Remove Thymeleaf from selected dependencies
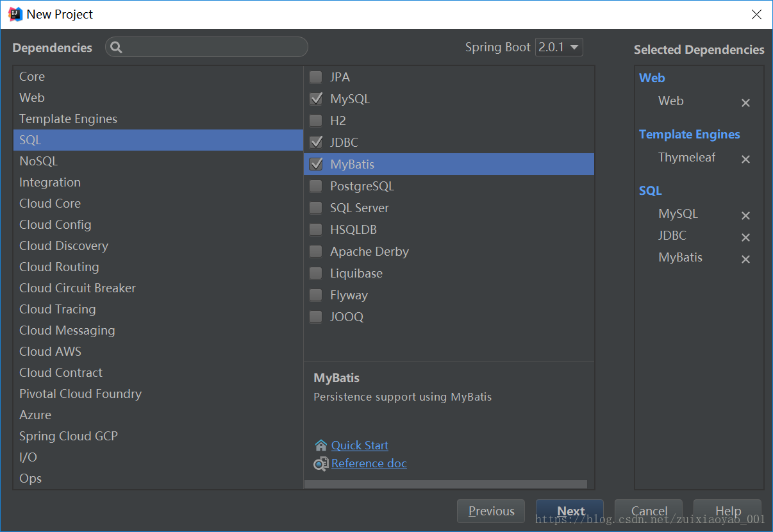This screenshot has height=532, width=773. click(x=745, y=159)
